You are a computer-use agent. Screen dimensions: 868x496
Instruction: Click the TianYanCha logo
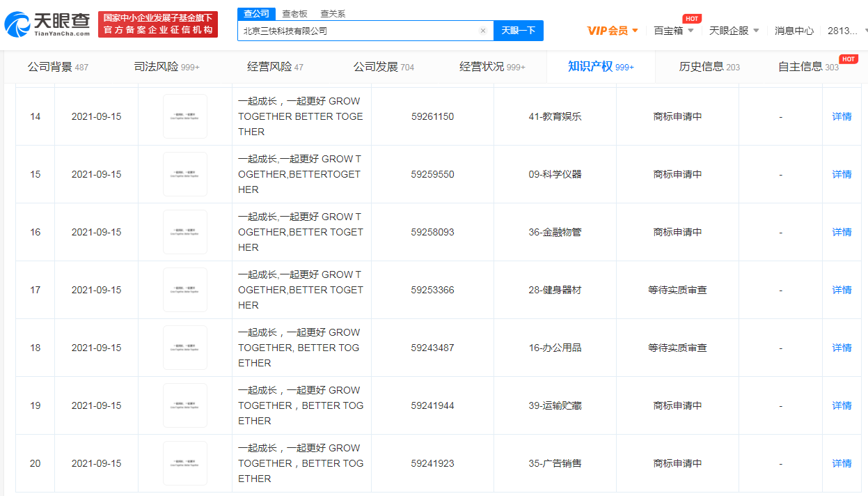tap(47, 24)
